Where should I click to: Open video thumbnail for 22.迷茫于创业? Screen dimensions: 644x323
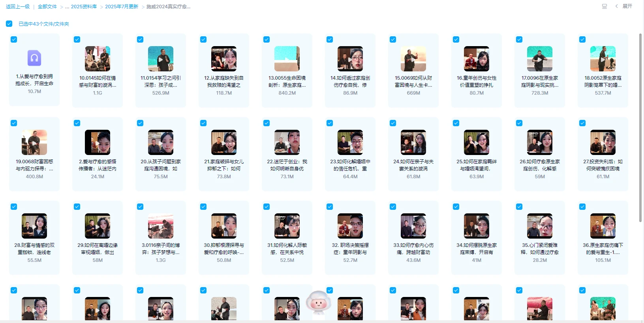point(287,142)
